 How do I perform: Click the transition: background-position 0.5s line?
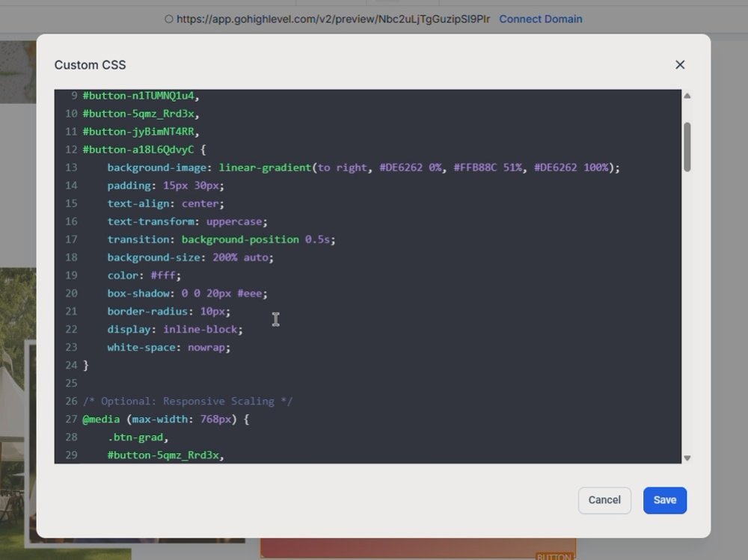click(x=221, y=239)
